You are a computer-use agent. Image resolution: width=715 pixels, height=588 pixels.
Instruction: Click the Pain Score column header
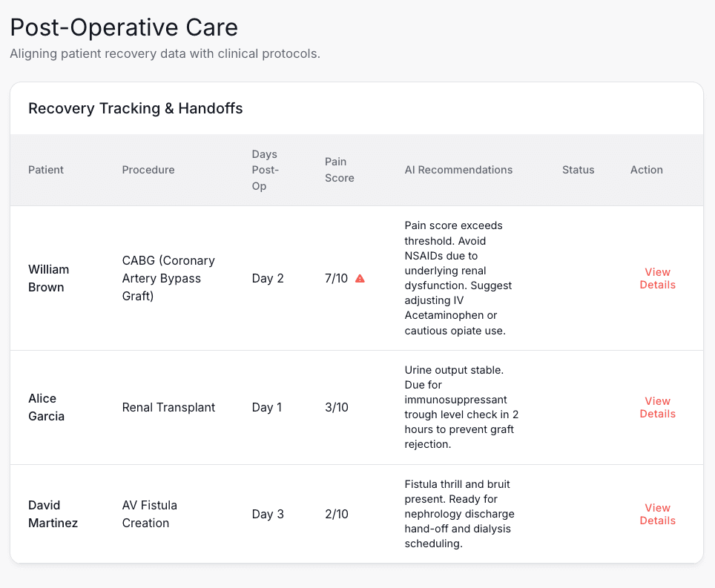tap(339, 170)
